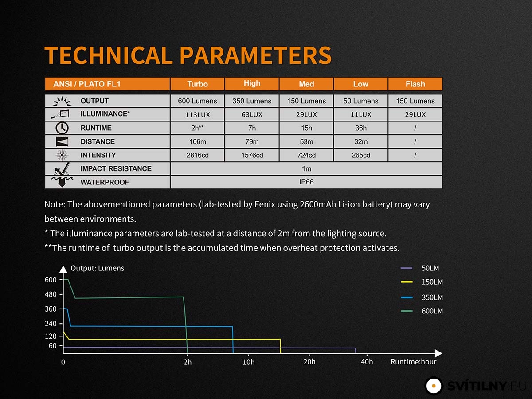Click the RUNTIME clock icon
Screen dimensions: 532x399
coord(62,128)
